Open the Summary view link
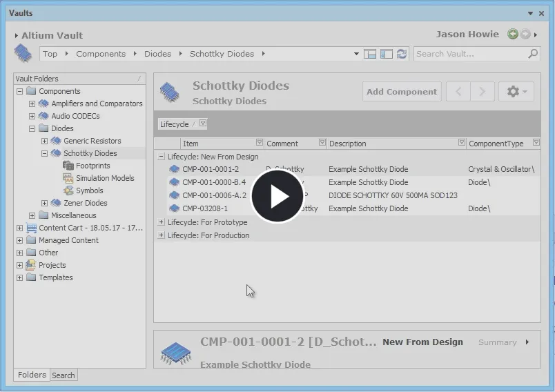Viewport: 555px width, 392px height. 497,342
